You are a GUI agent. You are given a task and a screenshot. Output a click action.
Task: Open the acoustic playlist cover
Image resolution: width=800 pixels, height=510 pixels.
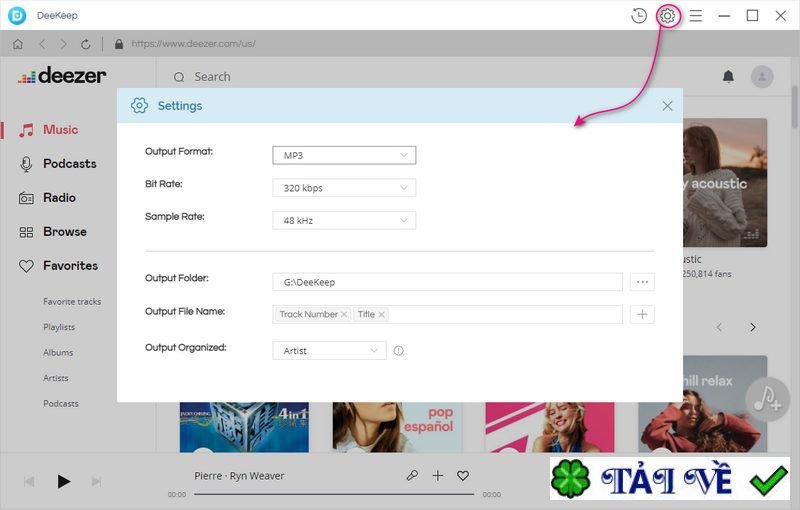[x=725, y=183]
